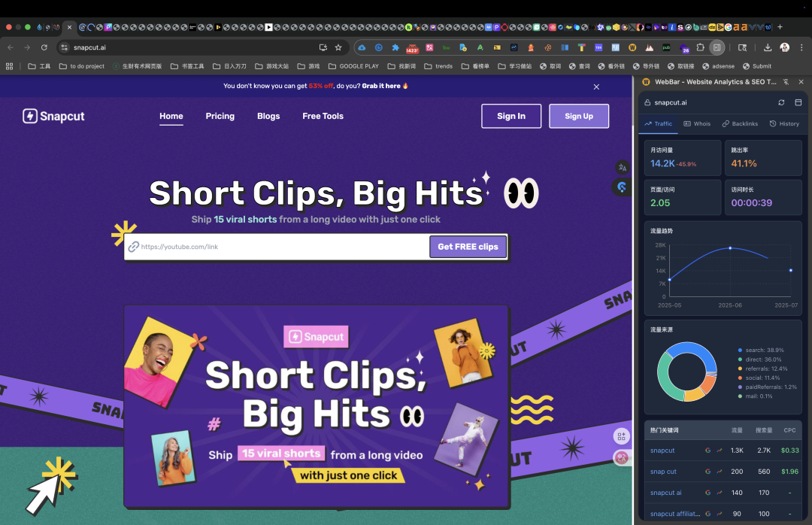Click the red 1423 badge extension icon
Image resolution: width=812 pixels, height=525 pixels.
point(412,48)
